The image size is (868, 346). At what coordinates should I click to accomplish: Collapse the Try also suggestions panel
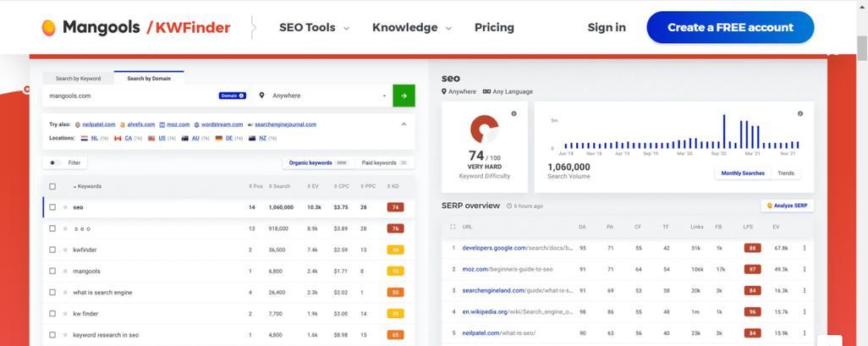pos(404,124)
